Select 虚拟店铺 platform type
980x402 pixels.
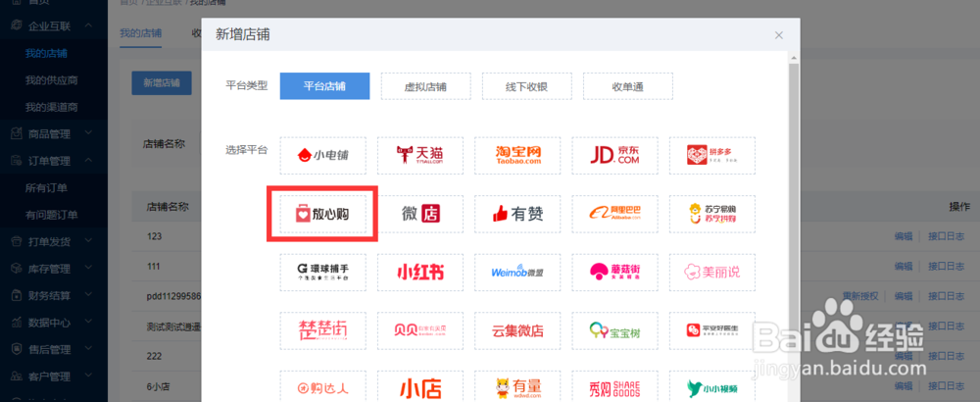(425, 86)
